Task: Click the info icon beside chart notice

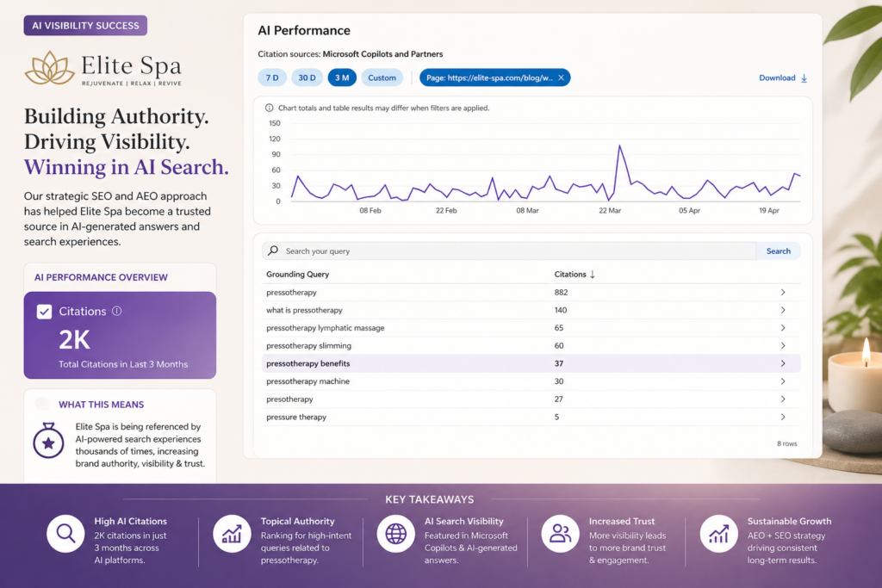Action: pos(270,108)
